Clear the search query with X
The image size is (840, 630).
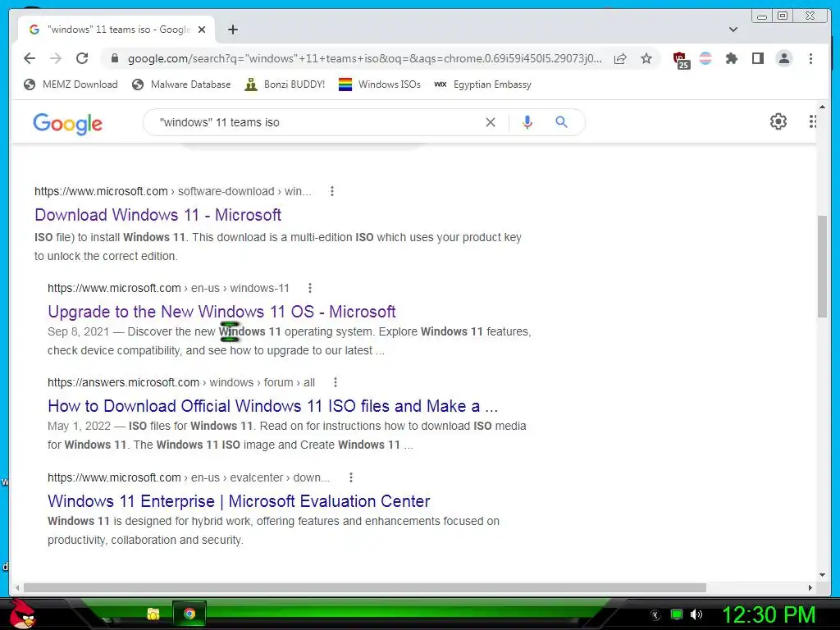(491, 122)
